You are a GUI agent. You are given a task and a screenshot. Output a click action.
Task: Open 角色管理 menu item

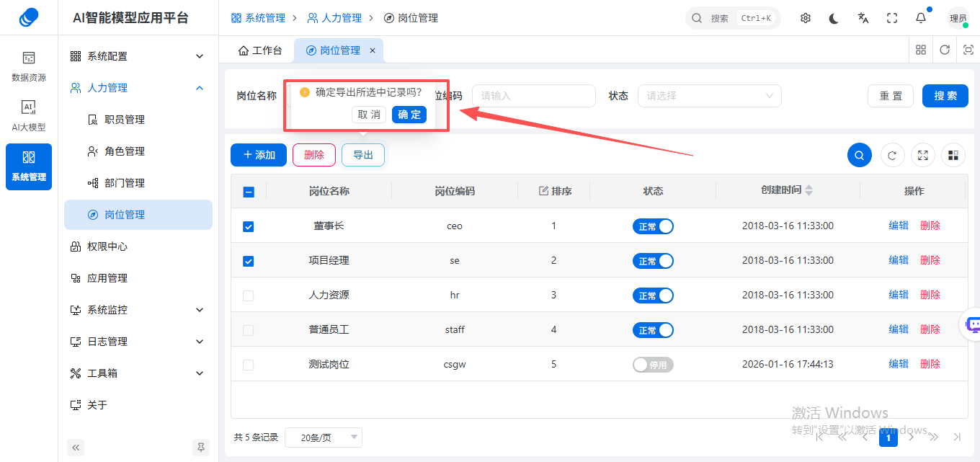[138, 151]
